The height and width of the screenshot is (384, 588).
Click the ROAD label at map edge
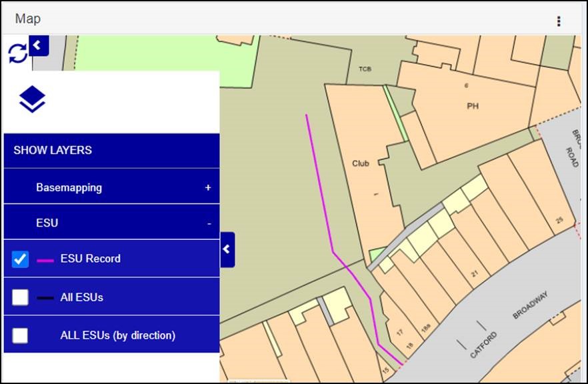572,157
